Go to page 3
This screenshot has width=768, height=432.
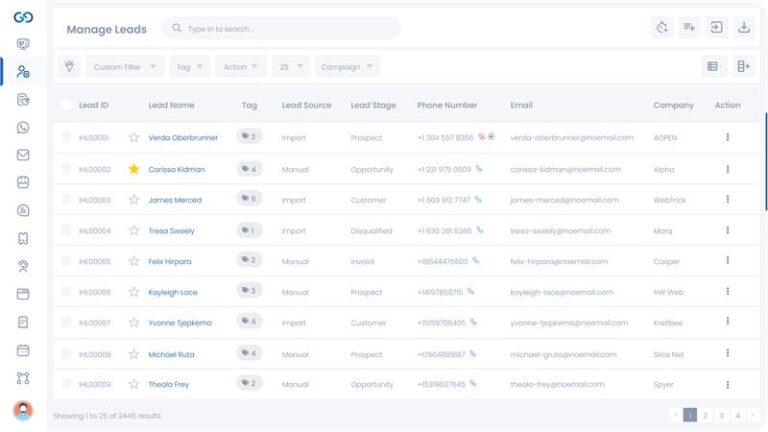pyautogui.click(x=721, y=415)
